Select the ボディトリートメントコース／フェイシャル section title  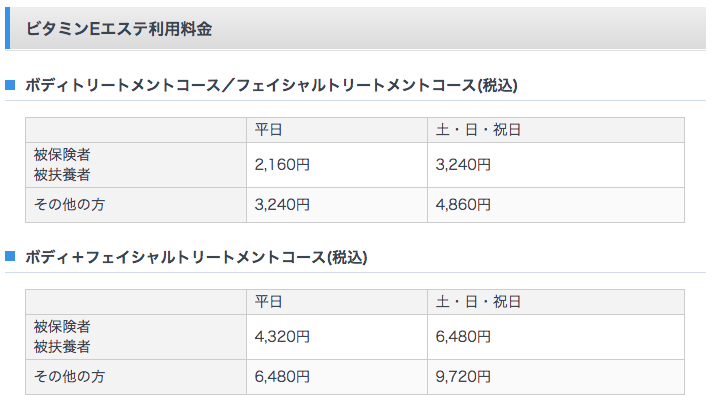pos(271,85)
